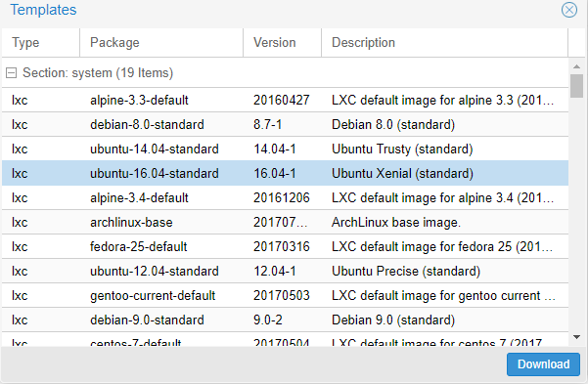Click the vertical scrollbar thumb
The image size is (588, 384).
pyautogui.click(x=577, y=86)
